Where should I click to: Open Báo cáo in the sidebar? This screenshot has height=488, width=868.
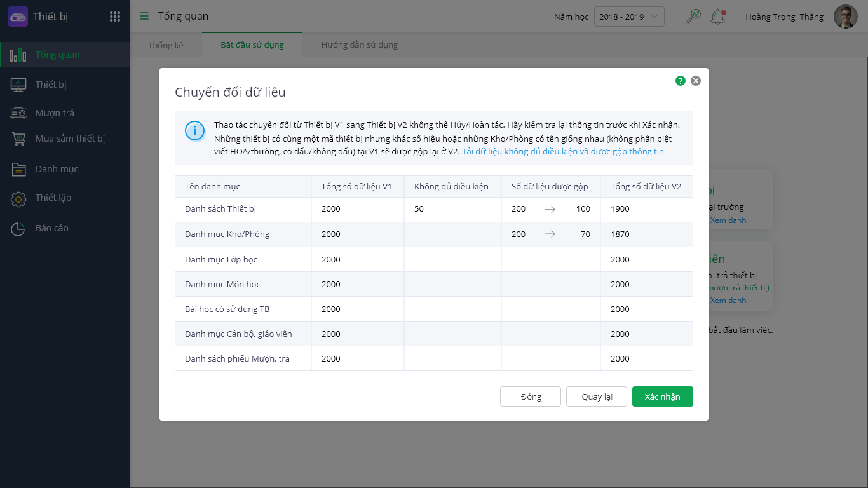[x=52, y=228]
